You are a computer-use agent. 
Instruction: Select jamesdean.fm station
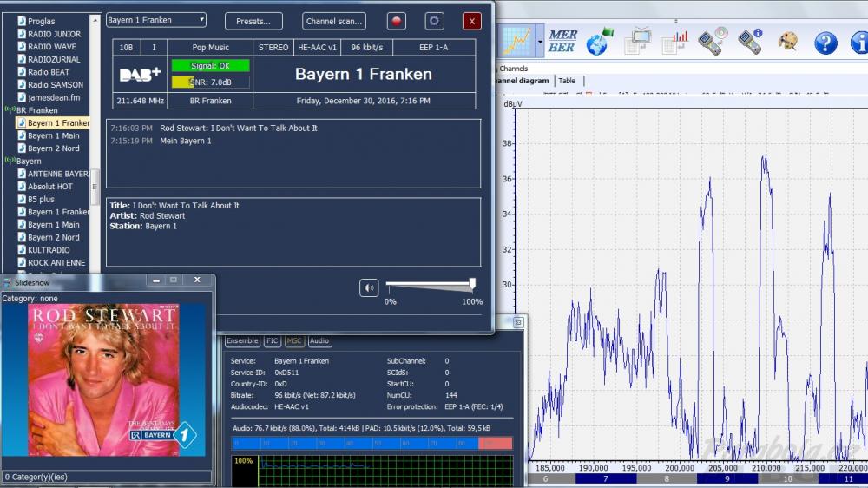54,97
